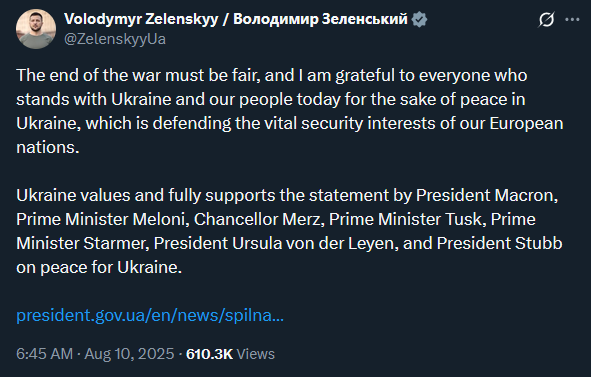591x377 pixels.
Task: Click the Grok explain-post icon
Action: (x=546, y=20)
